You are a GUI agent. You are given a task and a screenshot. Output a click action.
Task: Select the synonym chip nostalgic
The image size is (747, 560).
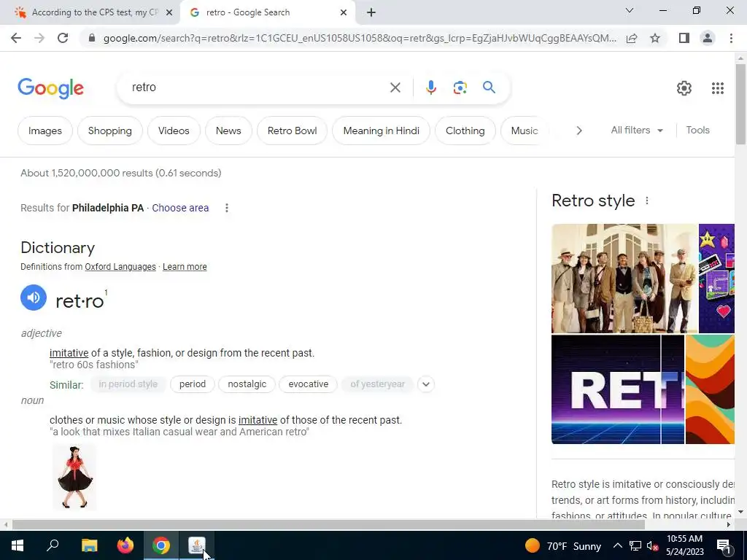(x=247, y=384)
